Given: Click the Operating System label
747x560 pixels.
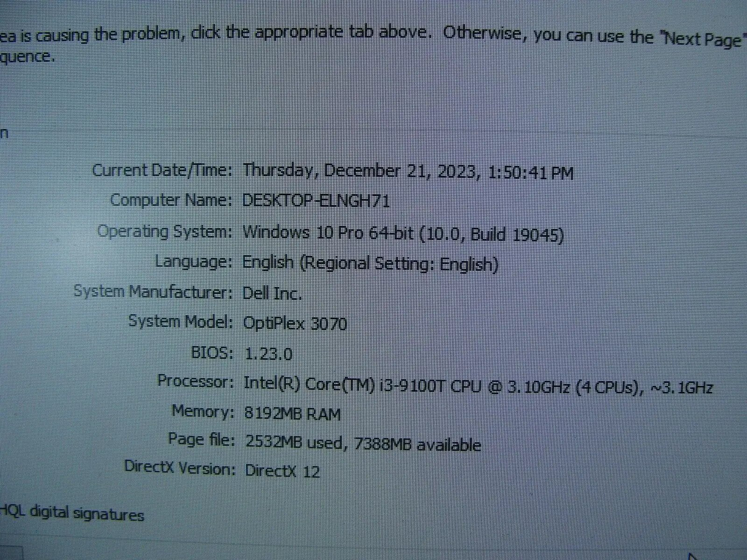Looking at the screenshot, I should [164, 232].
